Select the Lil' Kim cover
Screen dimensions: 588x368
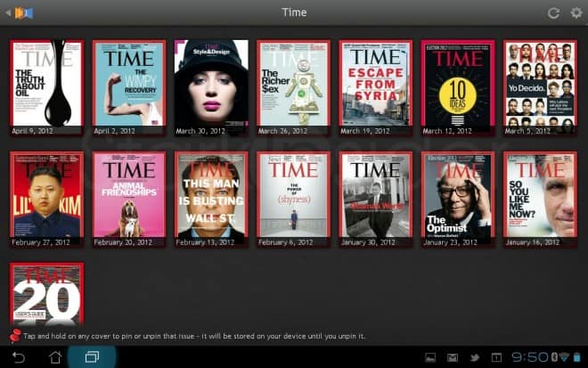(x=46, y=195)
